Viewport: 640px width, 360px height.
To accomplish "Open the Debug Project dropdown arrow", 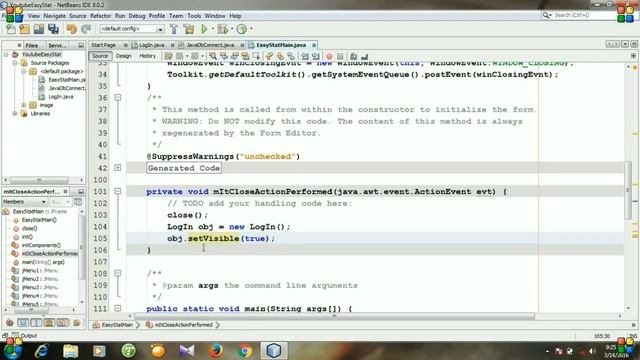I will coord(232,29).
